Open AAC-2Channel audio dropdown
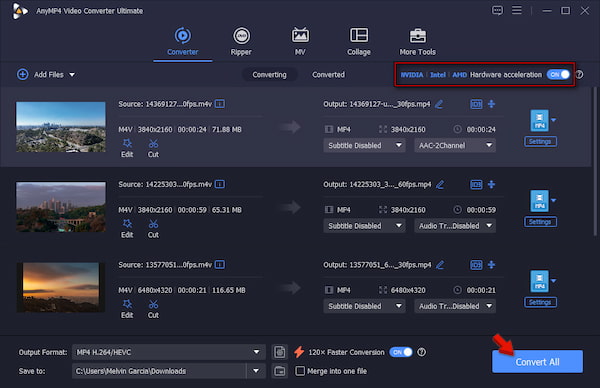The image size is (600, 388). (455, 145)
